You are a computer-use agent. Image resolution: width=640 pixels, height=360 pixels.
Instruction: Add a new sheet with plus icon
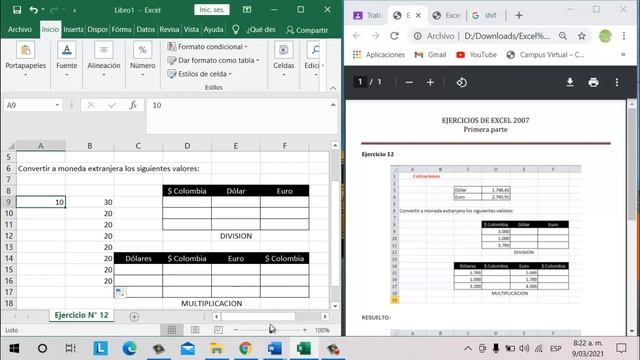[134, 316]
